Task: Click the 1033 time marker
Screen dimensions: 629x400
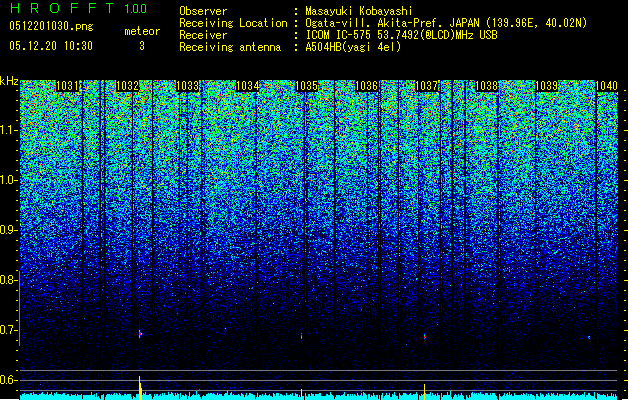Action: coord(187,86)
